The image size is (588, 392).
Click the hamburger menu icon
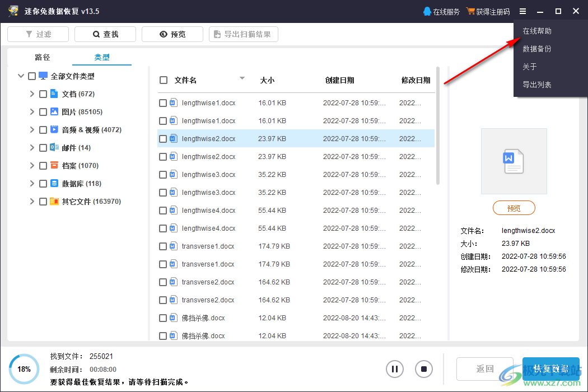tap(524, 11)
